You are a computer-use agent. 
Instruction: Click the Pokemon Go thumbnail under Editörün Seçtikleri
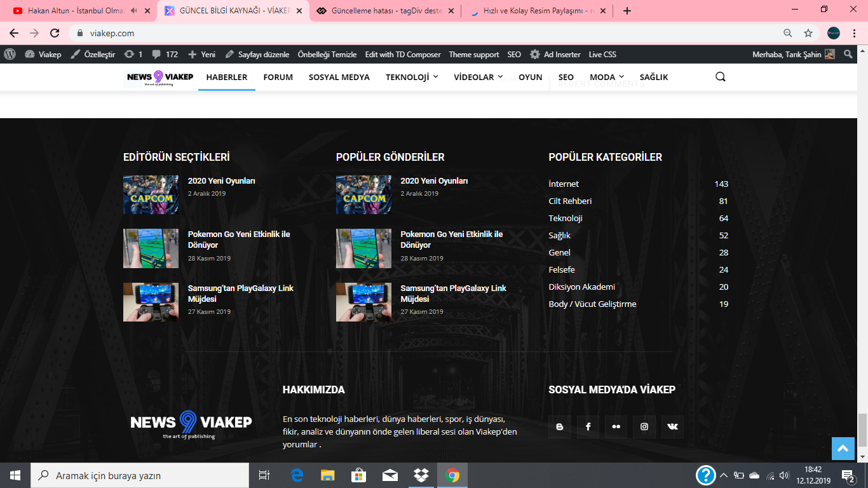point(151,248)
